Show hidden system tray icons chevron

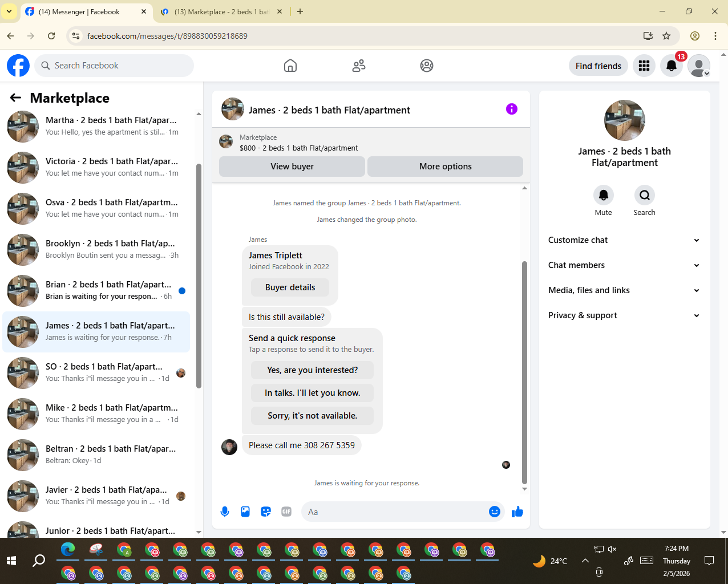click(585, 561)
